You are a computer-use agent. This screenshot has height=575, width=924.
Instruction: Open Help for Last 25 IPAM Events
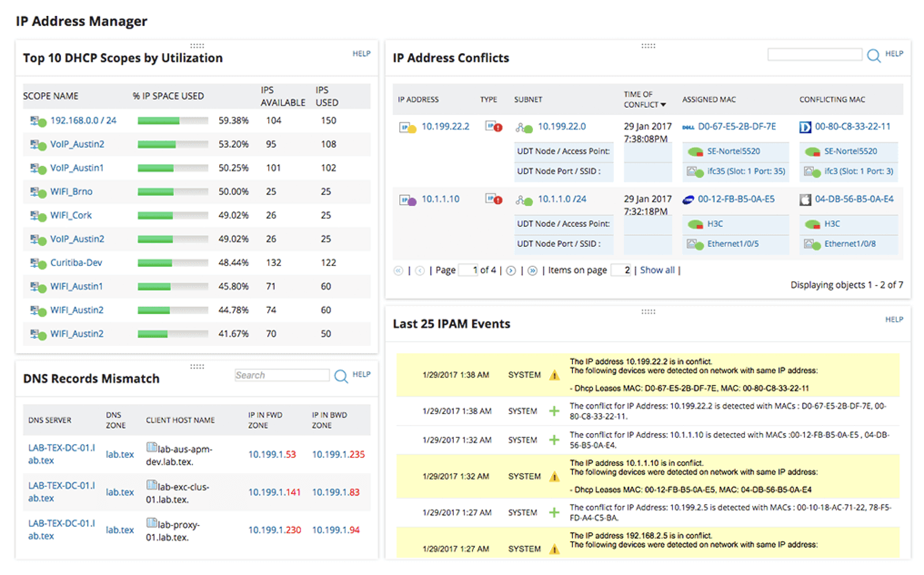tap(894, 320)
